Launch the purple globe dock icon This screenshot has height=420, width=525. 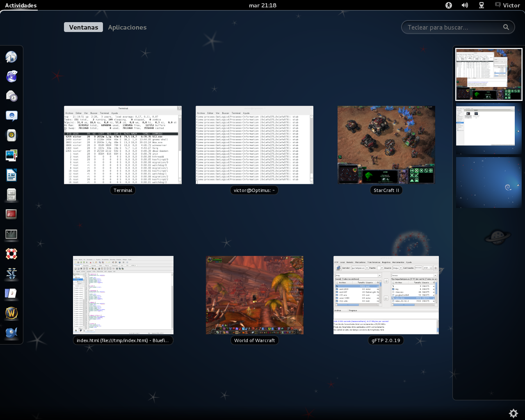[x=11, y=76]
